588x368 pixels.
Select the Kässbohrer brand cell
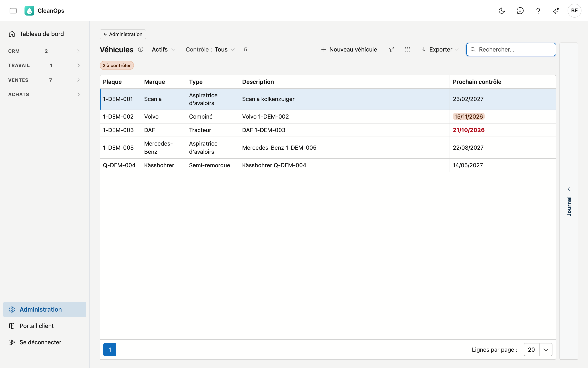164,165
